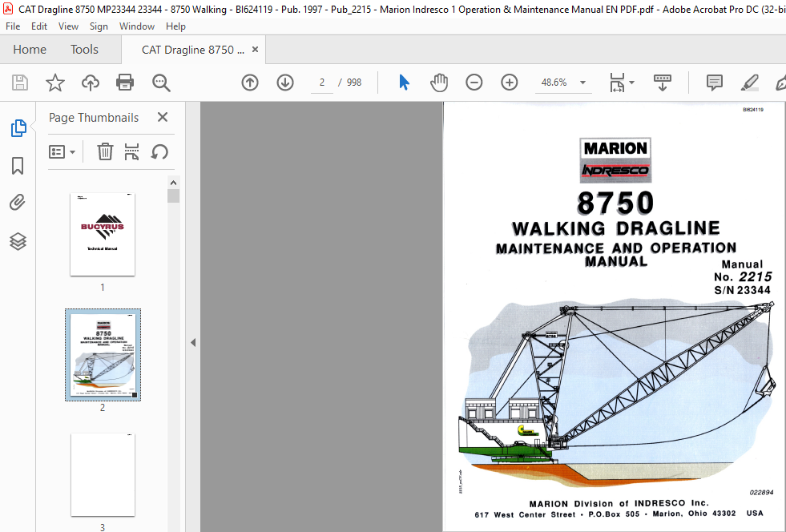Click thumbnail scrollbar up arrow

coord(173,183)
